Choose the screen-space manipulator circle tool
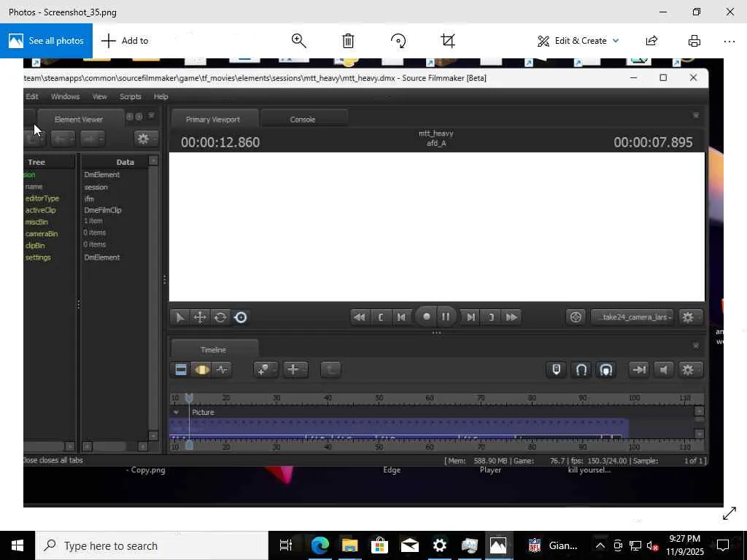This screenshot has height=560, width=747. pyautogui.click(x=241, y=317)
